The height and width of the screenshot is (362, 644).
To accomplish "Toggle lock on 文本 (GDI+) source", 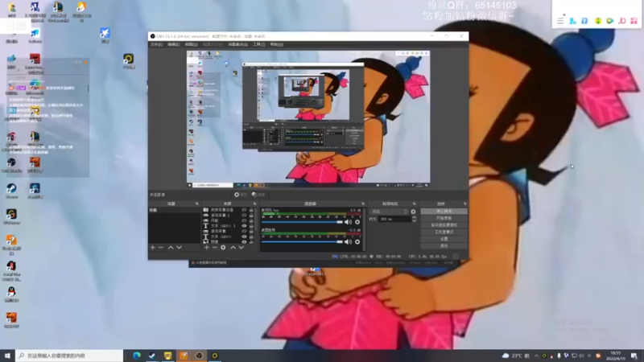I will 251,237.
